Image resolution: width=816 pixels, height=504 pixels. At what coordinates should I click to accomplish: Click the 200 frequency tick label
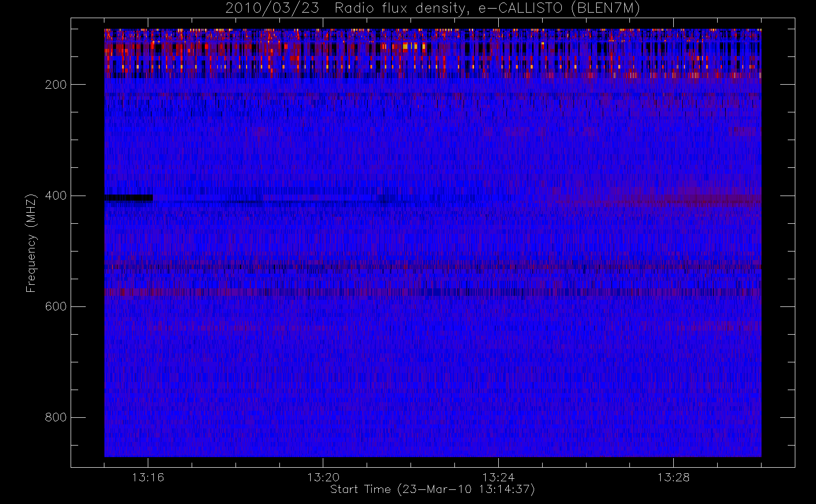point(56,85)
